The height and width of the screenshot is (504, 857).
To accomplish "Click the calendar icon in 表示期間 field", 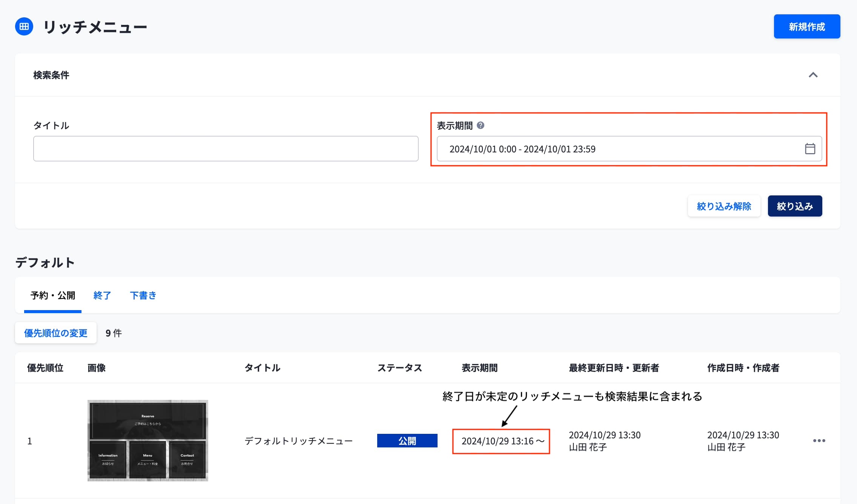I will tap(810, 149).
